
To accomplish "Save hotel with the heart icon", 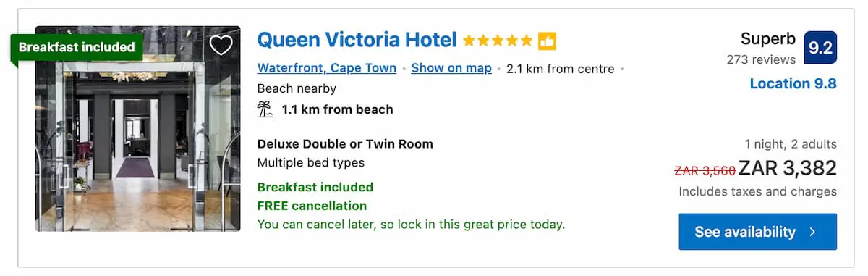I will pyautogui.click(x=221, y=46).
